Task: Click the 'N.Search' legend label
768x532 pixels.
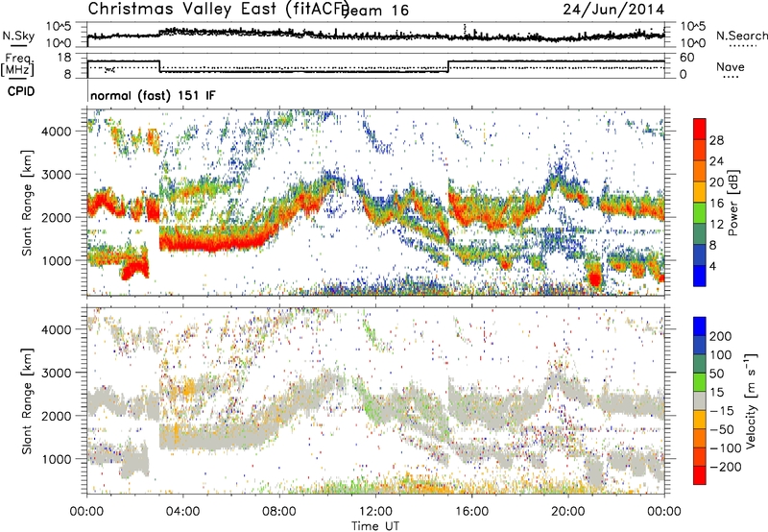Action: pos(741,36)
